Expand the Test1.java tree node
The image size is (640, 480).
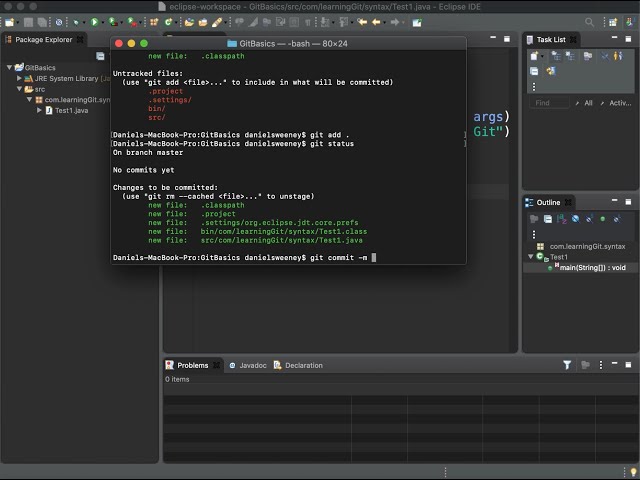click(39, 110)
